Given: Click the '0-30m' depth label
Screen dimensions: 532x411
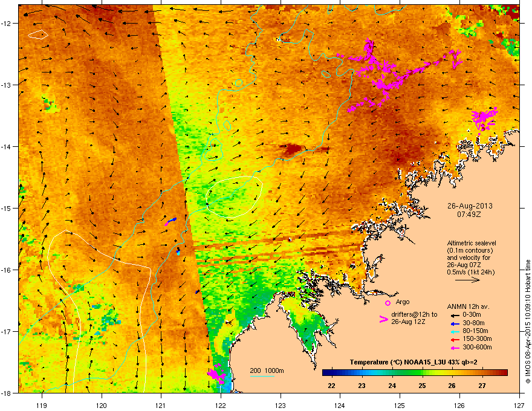Looking at the screenshot, I should (472, 315).
